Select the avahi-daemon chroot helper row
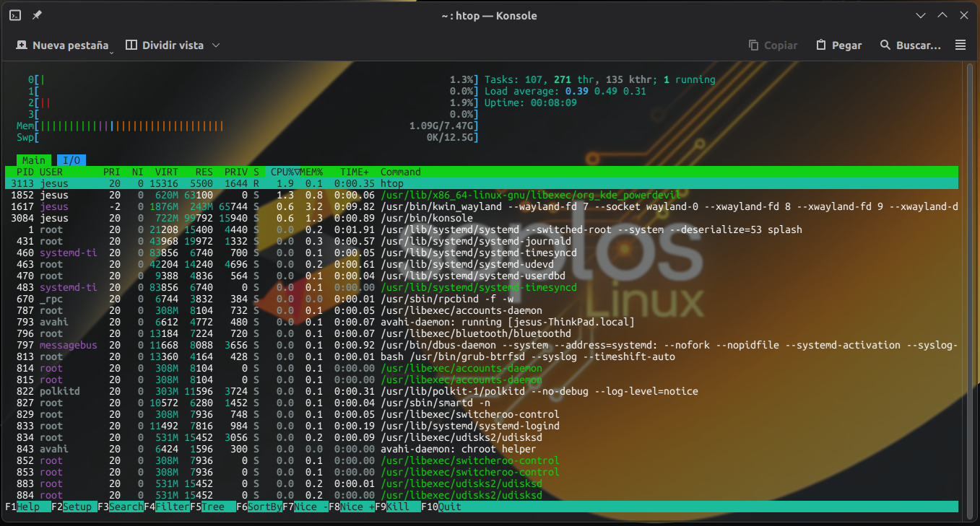This screenshot has height=526, width=980. (482, 449)
